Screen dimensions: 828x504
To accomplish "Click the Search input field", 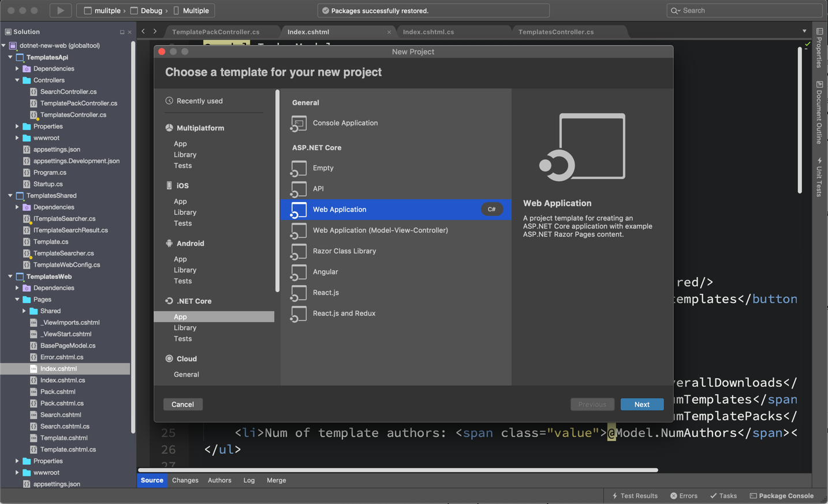I will tap(744, 10).
